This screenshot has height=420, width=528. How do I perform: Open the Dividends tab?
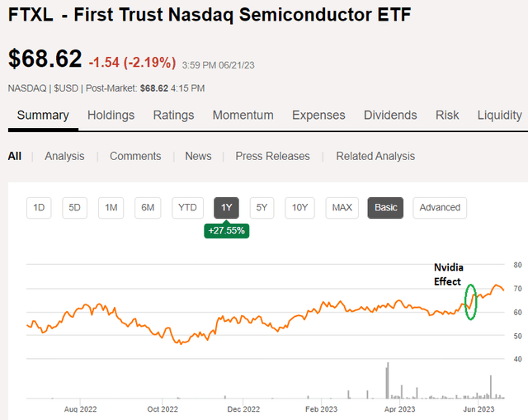point(390,116)
